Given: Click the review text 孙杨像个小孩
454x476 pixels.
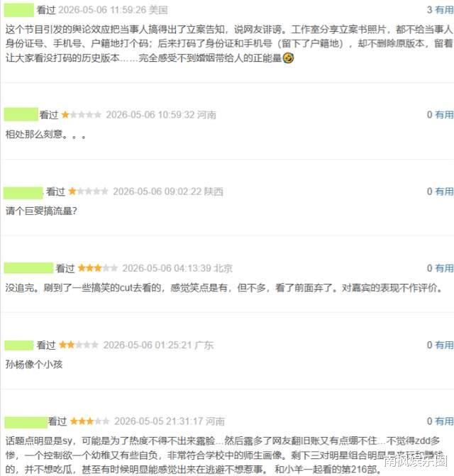Looking at the screenshot, I should (x=34, y=365).
